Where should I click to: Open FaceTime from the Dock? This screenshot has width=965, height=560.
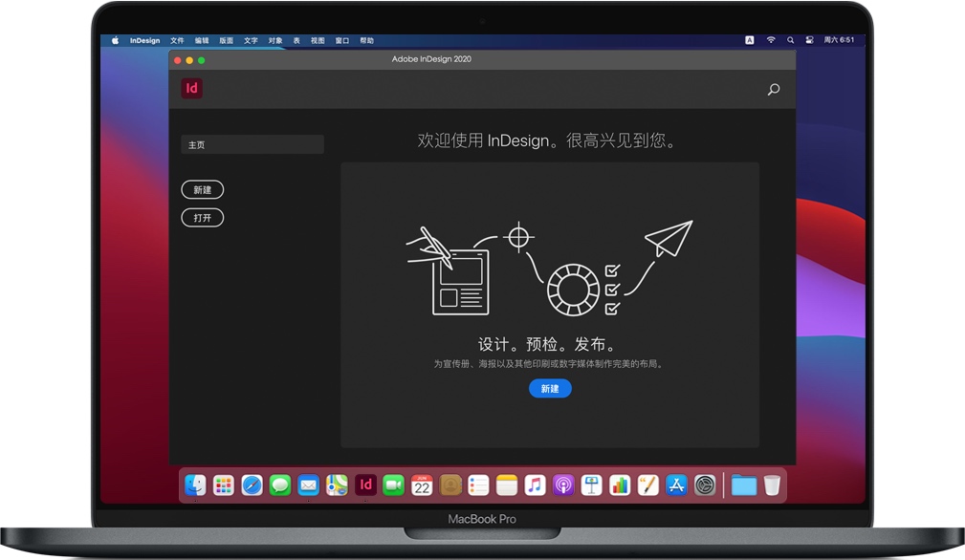pyautogui.click(x=393, y=485)
